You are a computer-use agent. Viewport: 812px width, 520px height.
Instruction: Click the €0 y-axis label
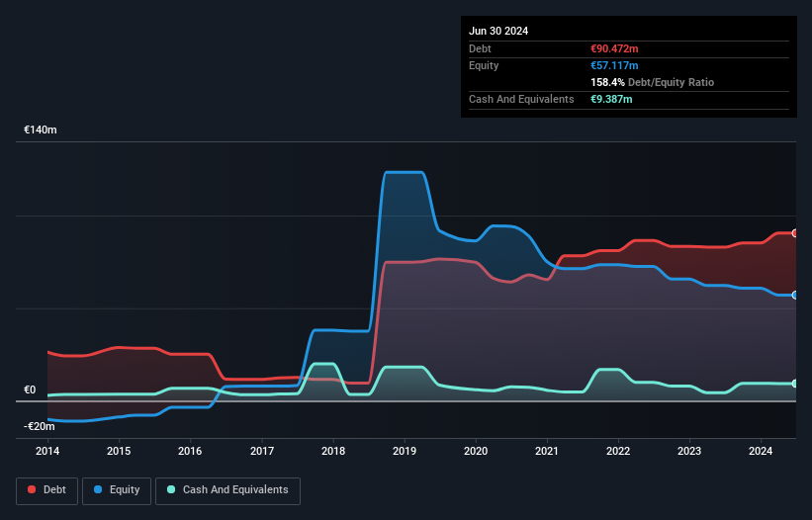coord(30,390)
